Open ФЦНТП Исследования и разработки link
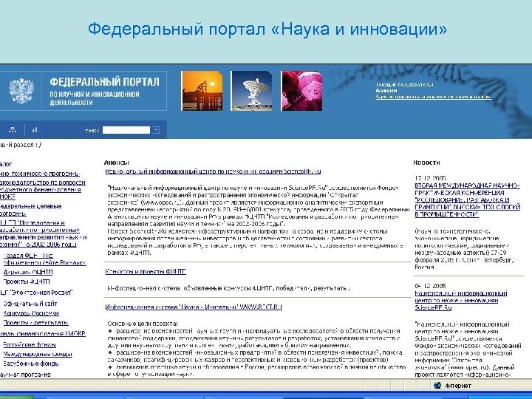Viewport: 532px width, 399px height. click(x=44, y=233)
